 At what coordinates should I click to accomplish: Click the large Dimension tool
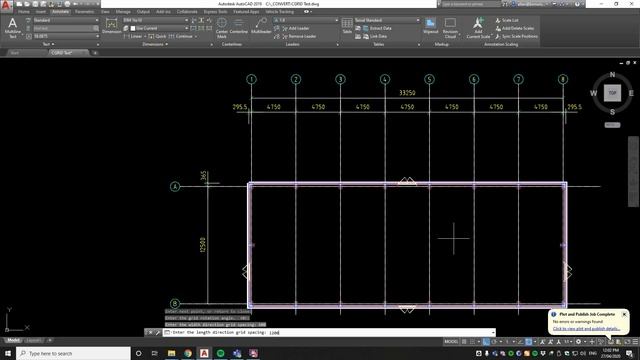coord(111,26)
